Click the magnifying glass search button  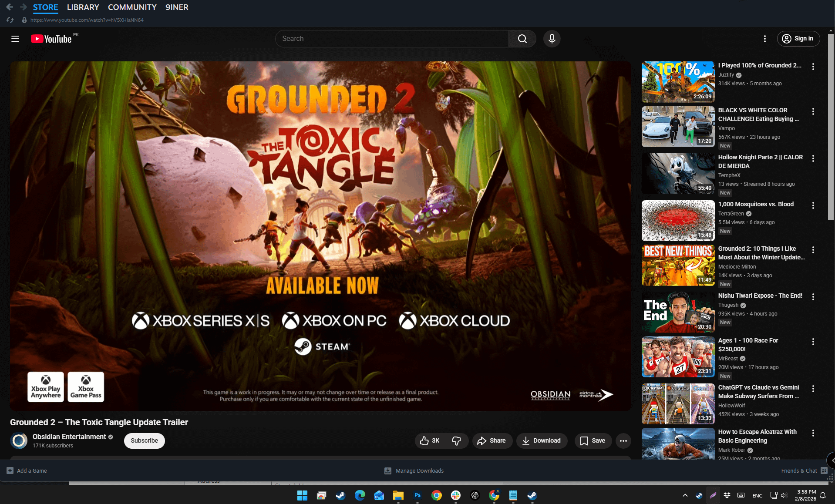tap(522, 39)
